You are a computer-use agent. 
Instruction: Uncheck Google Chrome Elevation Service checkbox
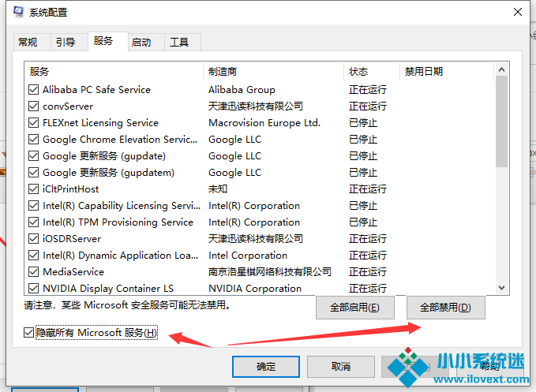33,140
